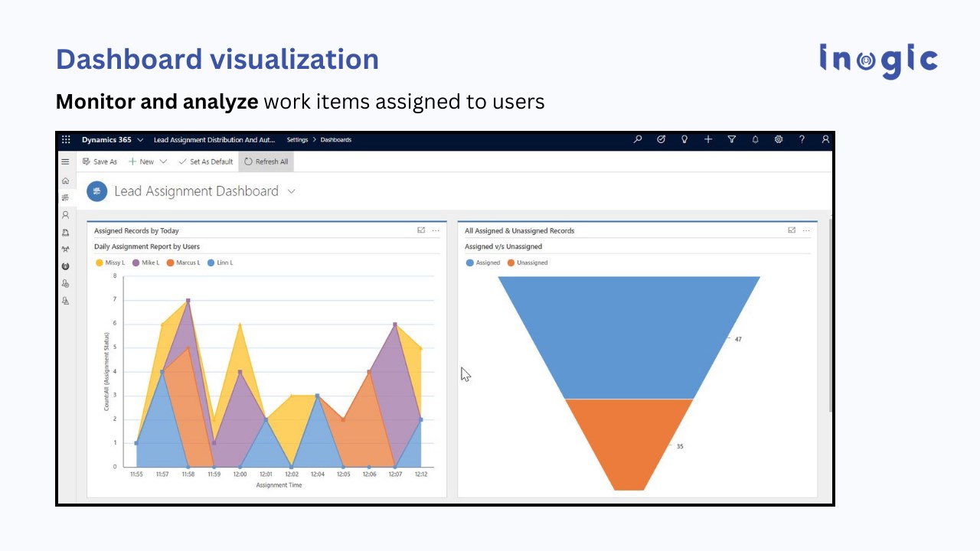Click the fourth sidebar icon below person
This screenshot has width=980, height=551.
coord(65,233)
